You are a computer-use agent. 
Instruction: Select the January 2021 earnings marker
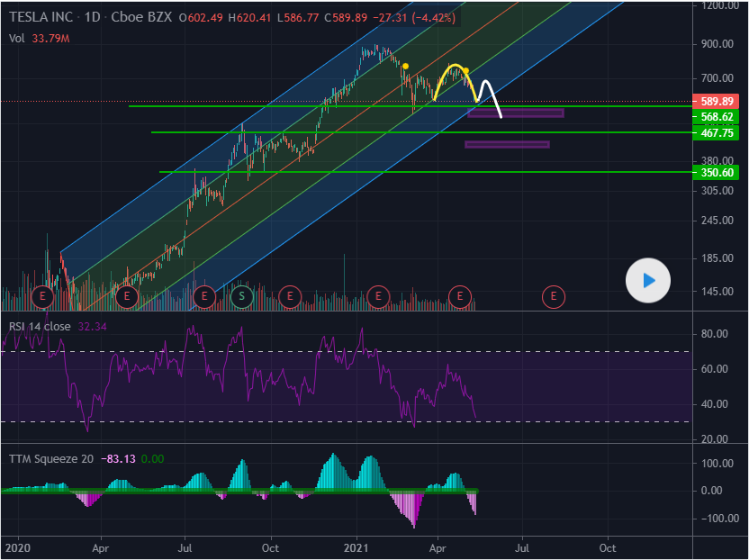(379, 295)
